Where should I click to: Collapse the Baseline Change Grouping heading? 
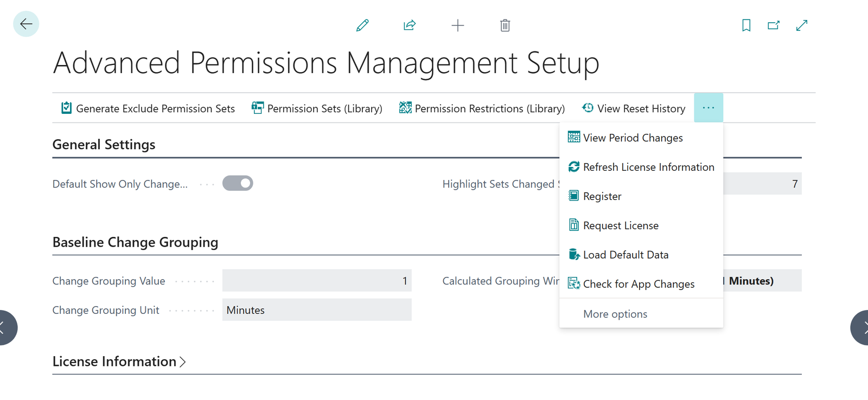(x=135, y=242)
